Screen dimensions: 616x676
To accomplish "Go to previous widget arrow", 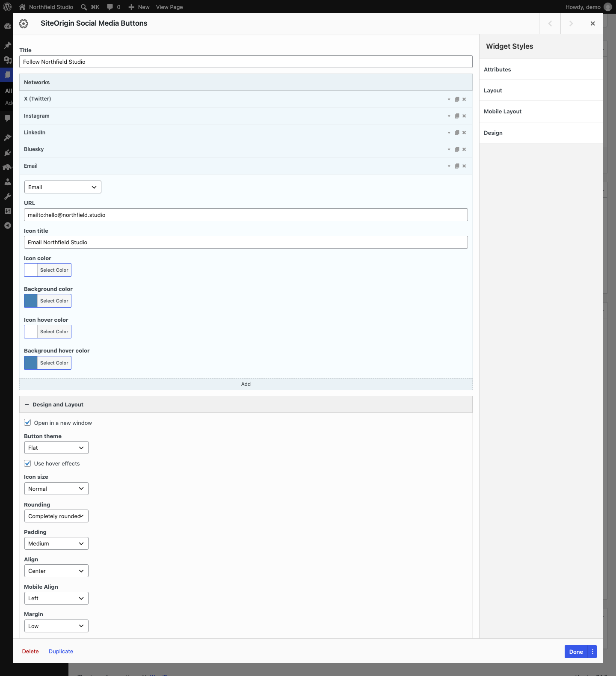I will click(x=550, y=24).
